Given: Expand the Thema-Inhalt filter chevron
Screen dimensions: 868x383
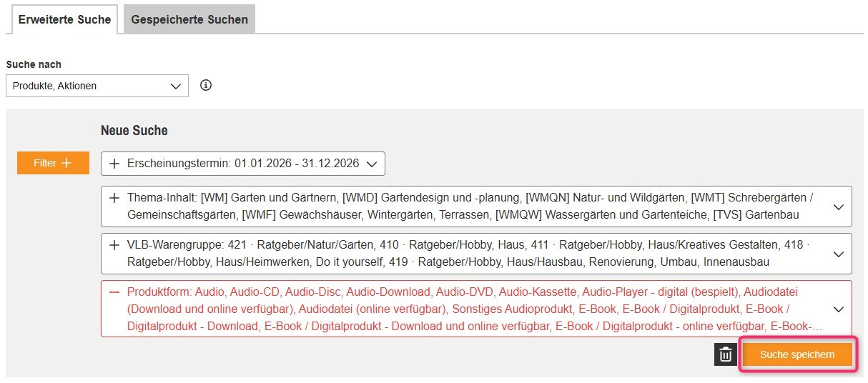Looking at the screenshot, I should coord(839,207).
